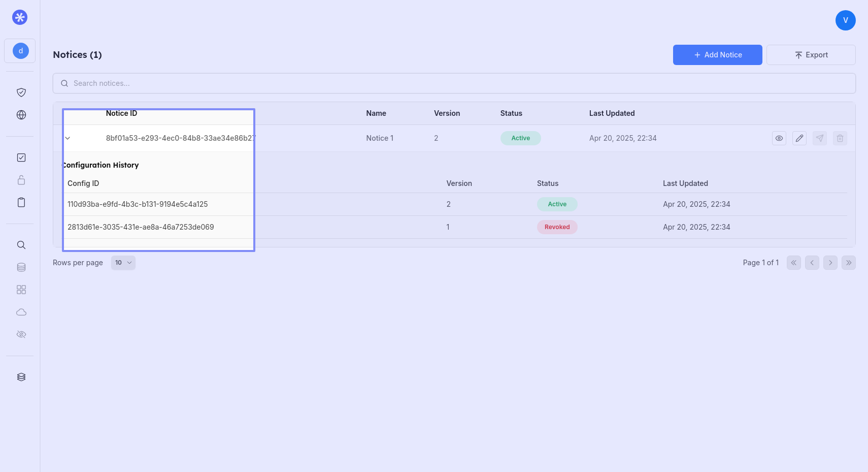Click the Add Notice button

pyautogui.click(x=717, y=55)
